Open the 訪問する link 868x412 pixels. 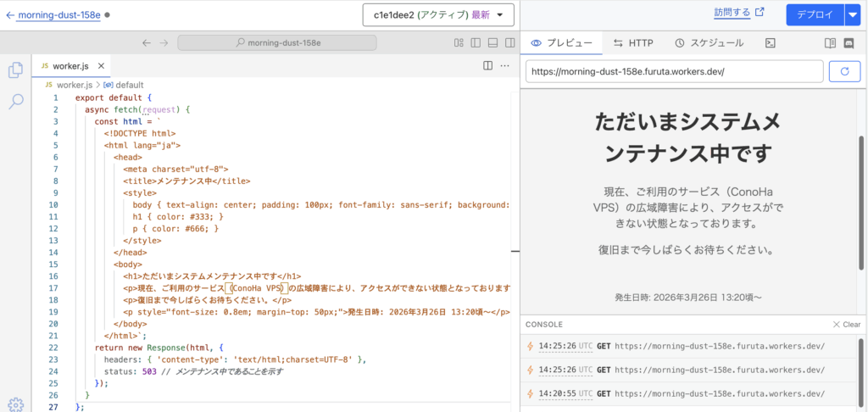[738, 13]
